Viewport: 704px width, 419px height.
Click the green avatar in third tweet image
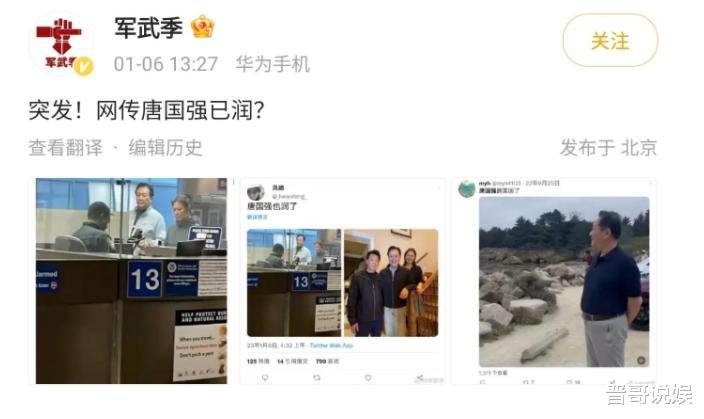[466, 189]
